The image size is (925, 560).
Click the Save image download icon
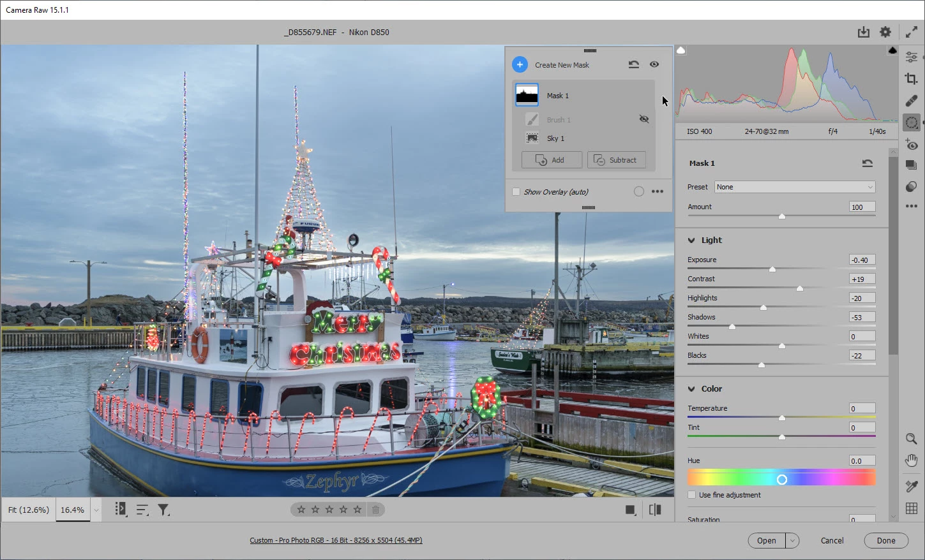(x=863, y=32)
